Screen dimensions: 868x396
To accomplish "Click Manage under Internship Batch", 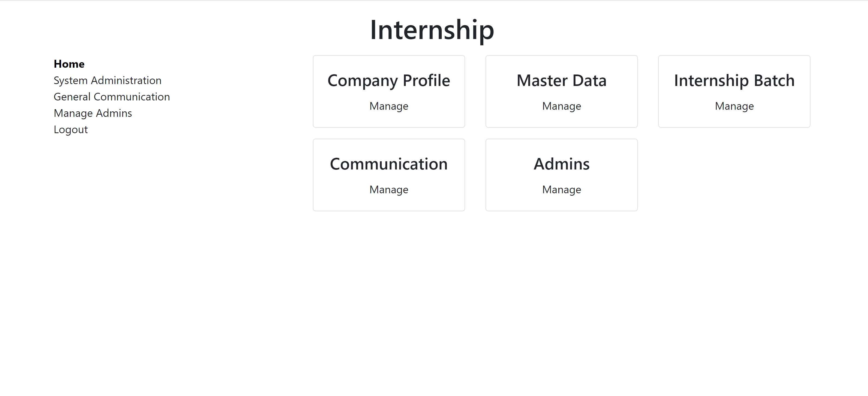I will pyautogui.click(x=734, y=106).
